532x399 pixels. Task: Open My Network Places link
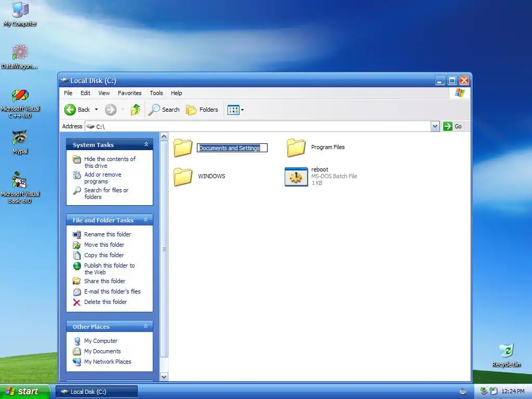(x=108, y=362)
